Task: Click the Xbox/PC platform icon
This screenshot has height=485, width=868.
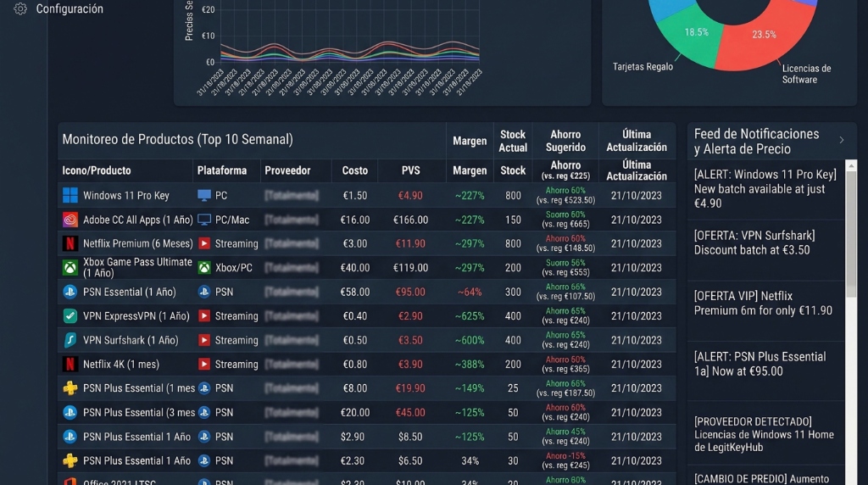Action: (x=204, y=268)
